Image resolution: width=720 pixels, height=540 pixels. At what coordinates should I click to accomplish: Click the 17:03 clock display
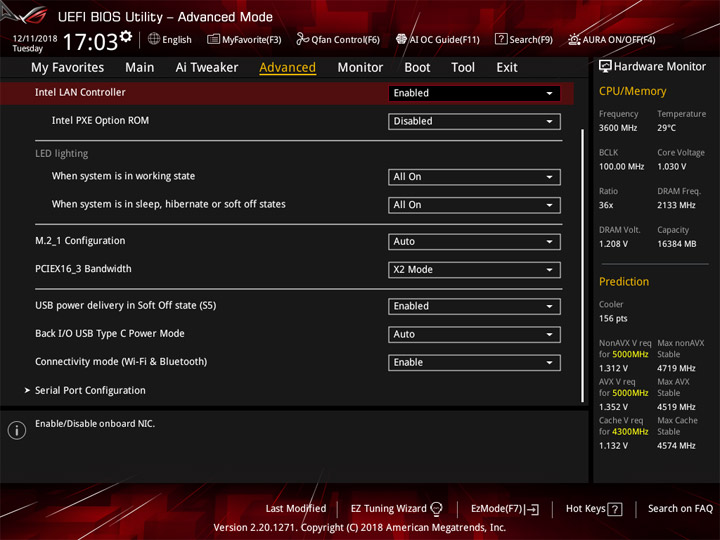(x=90, y=42)
